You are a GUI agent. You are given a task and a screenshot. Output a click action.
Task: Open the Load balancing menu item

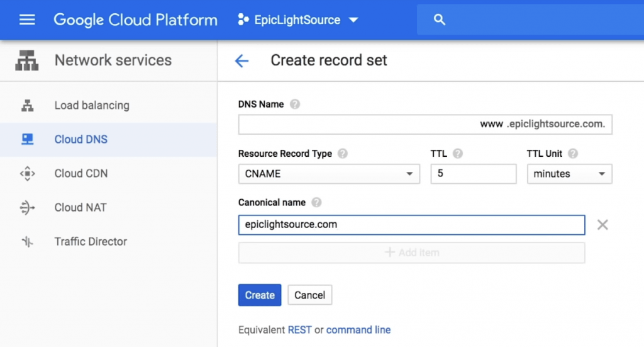(x=108, y=105)
